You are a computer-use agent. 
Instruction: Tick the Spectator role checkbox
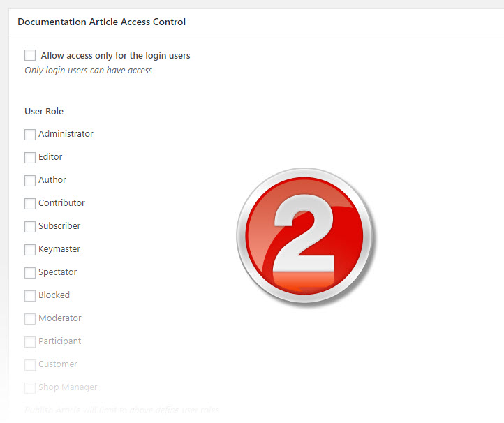click(x=30, y=272)
